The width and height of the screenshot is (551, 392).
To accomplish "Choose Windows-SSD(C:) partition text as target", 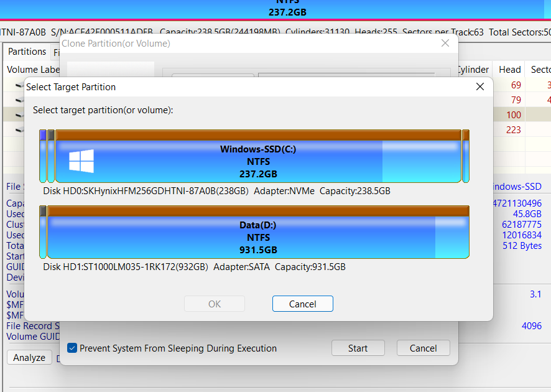I will [x=257, y=149].
